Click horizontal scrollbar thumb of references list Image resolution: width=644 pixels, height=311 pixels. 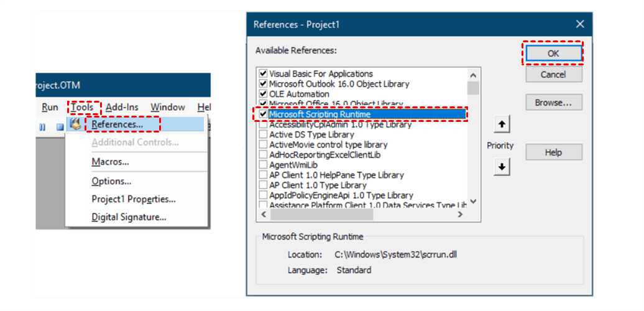(x=321, y=215)
